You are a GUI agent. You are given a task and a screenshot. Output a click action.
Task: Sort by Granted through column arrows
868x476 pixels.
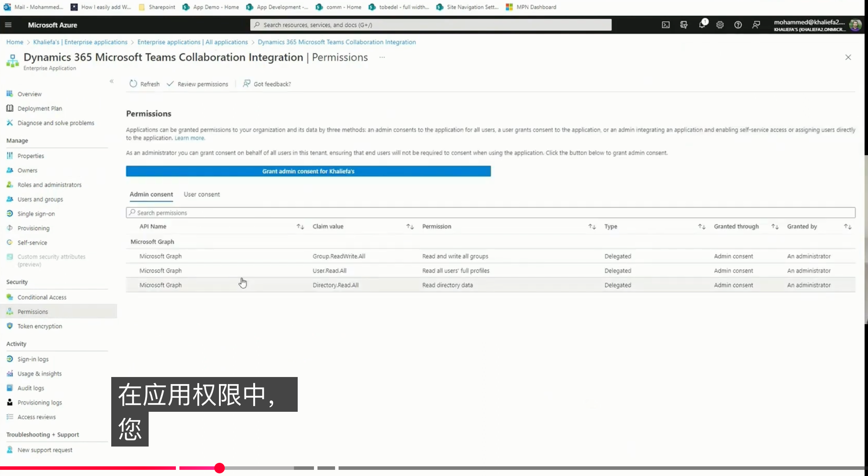[775, 227]
